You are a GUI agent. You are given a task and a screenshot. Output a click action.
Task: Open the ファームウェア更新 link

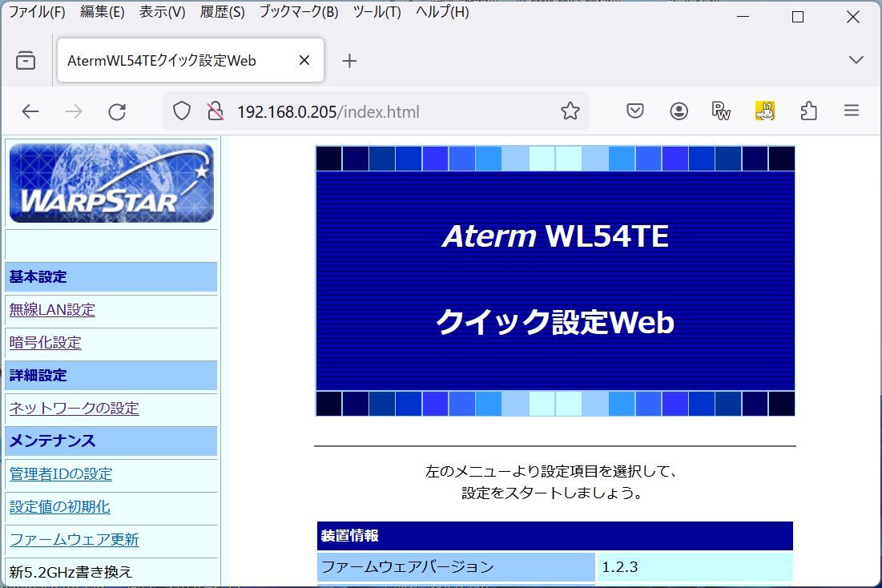pos(75,539)
